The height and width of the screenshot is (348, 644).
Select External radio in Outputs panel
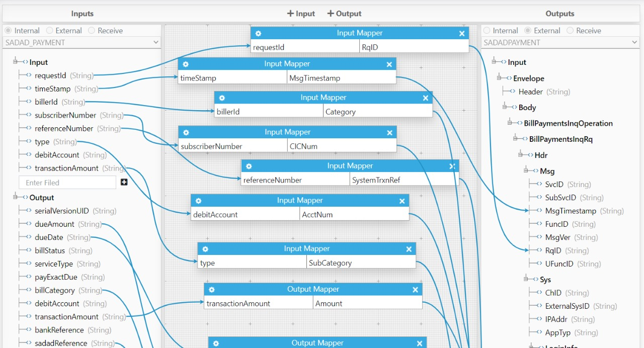click(x=528, y=31)
